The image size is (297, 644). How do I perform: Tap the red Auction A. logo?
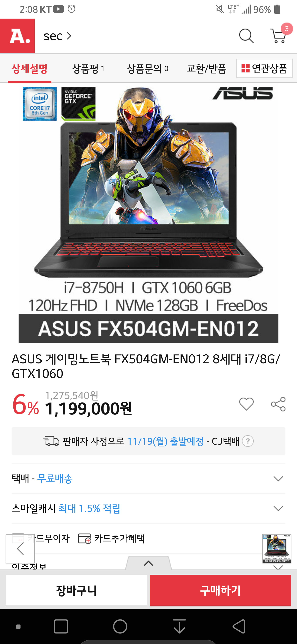pyautogui.click(x=17, y=36)
